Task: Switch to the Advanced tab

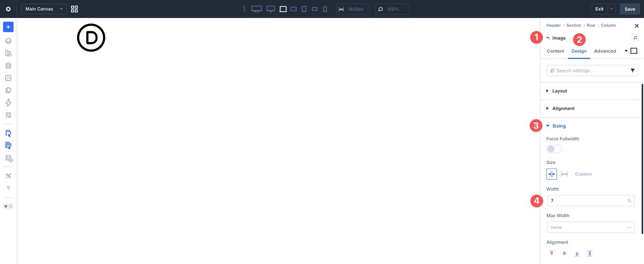Action: [x=605, y=51]
